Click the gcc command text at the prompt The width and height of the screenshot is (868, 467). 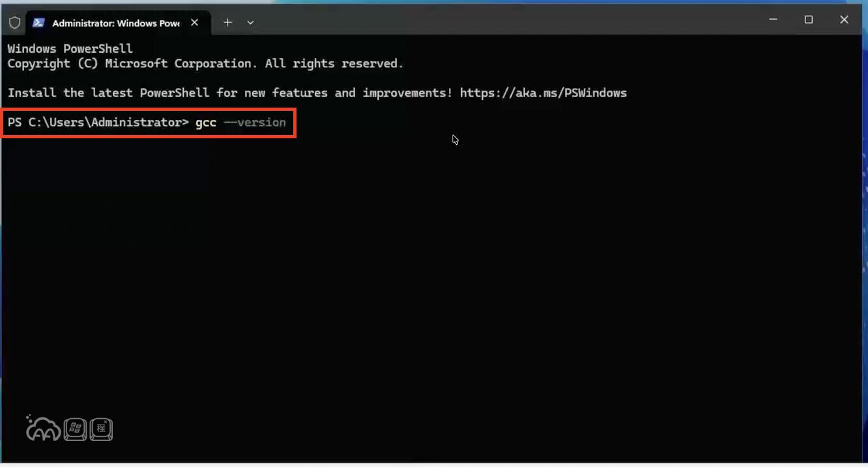206,123
